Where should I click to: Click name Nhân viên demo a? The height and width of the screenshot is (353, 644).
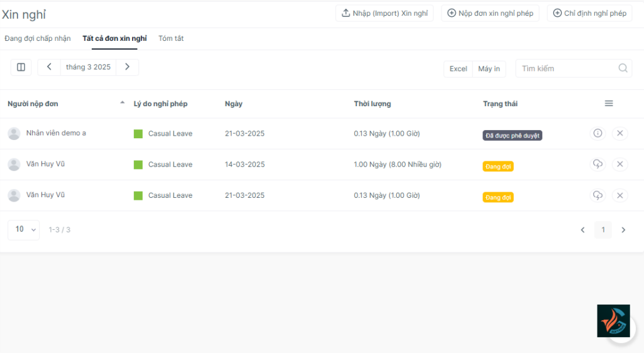[56, 133]
